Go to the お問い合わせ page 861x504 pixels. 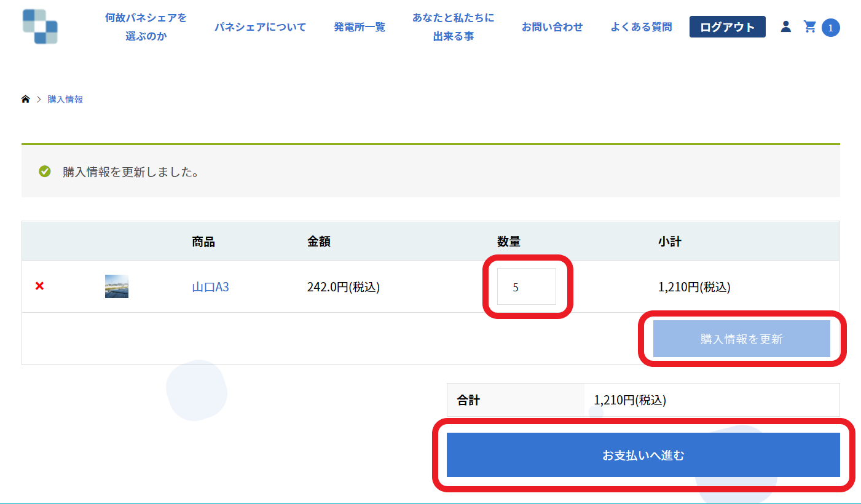coord(552,27)
